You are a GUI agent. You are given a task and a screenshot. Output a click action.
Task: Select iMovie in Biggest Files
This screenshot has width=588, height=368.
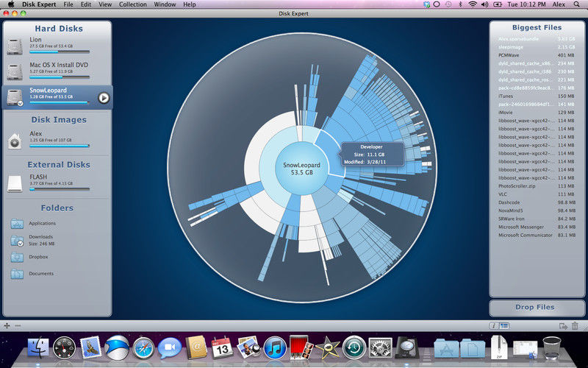tap(537, 113)
